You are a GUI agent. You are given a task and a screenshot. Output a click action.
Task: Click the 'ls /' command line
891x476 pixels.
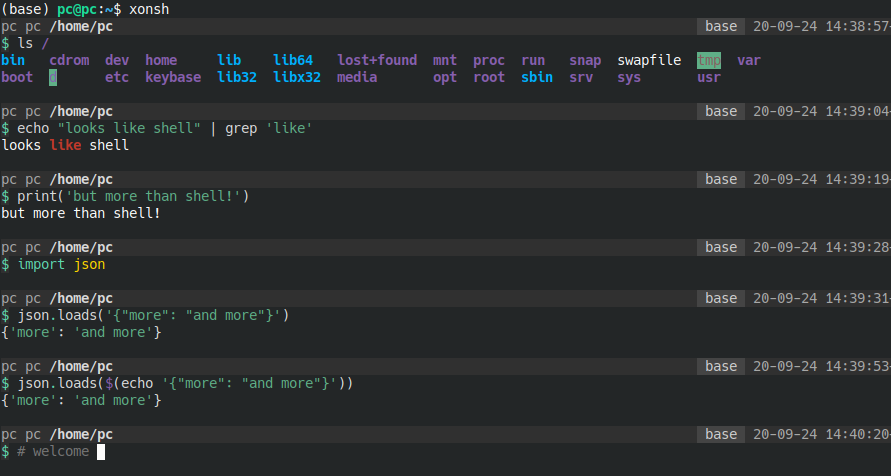(x=33, y=43)
